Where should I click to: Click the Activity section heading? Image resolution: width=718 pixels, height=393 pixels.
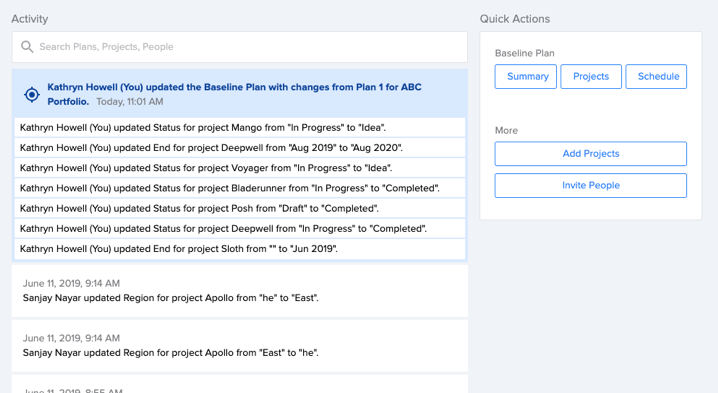click(30, 19)
